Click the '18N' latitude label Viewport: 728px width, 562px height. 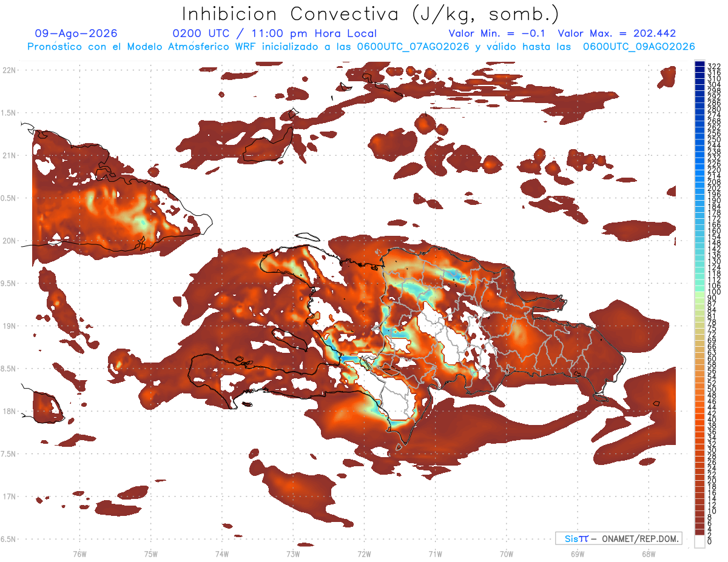(x=10, y=412)
